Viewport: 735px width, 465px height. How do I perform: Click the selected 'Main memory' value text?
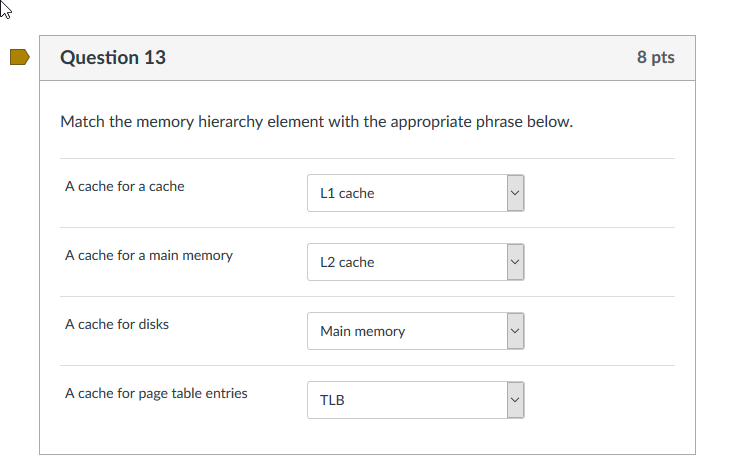tap(363, 331)
